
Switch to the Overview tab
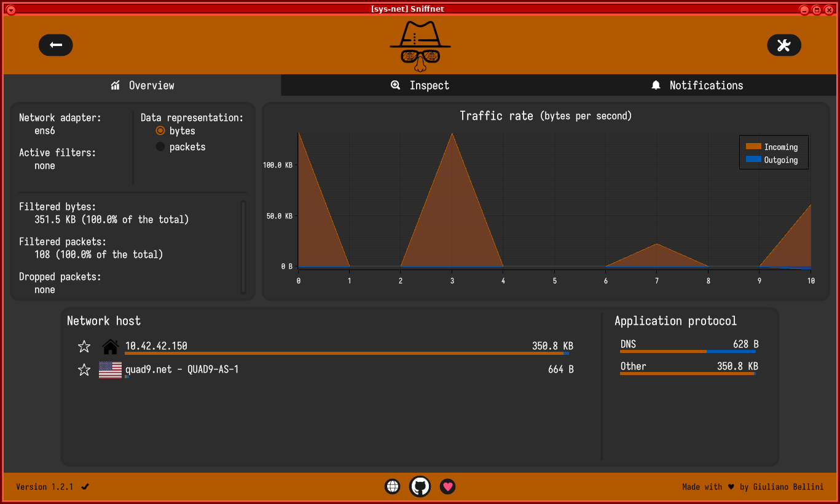tap(143, 85)
